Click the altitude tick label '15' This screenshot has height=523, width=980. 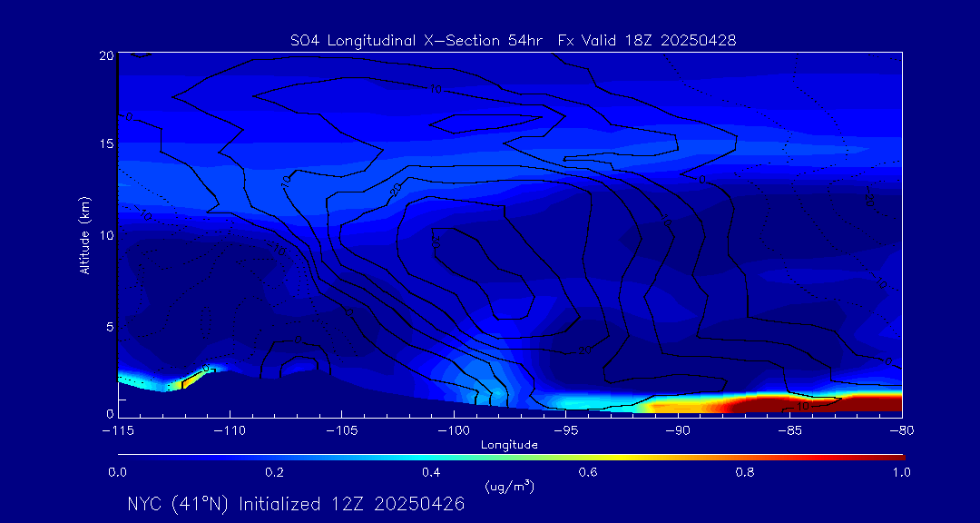106,143
